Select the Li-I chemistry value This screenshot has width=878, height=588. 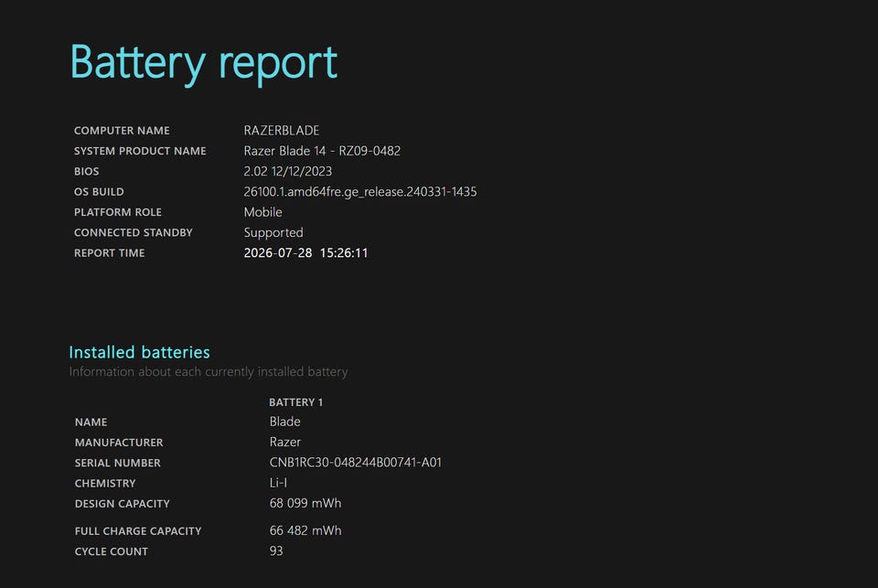(x=278, y=483)
